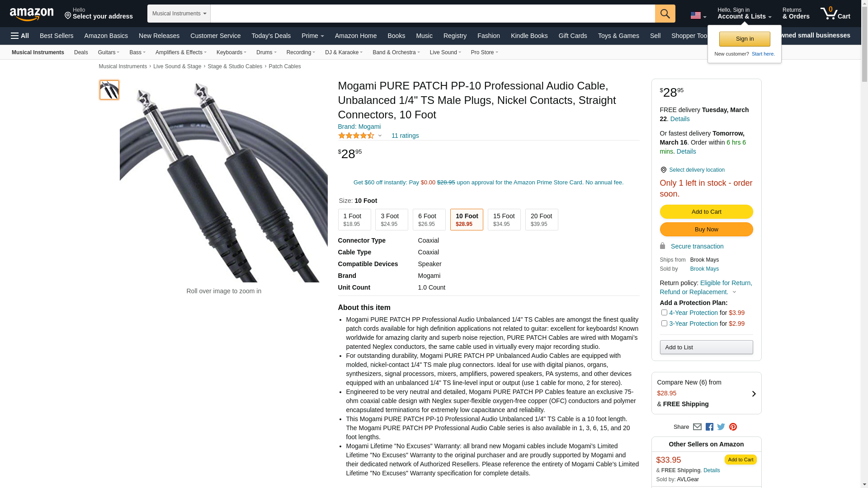The image size is (868, 488).
Task: Expand the star rating breakdown arrow
Action: [380, 136]
